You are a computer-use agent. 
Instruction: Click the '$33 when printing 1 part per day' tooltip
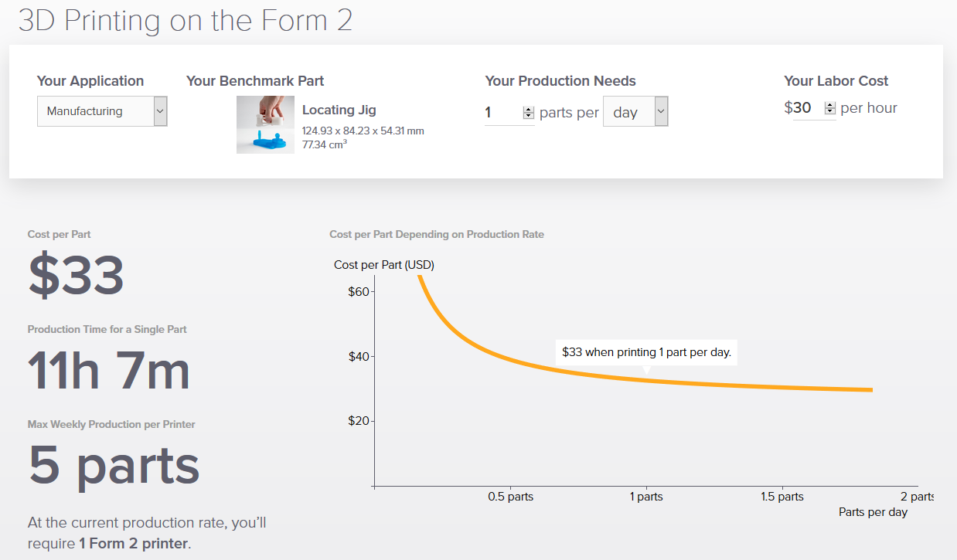pos(646,352)
